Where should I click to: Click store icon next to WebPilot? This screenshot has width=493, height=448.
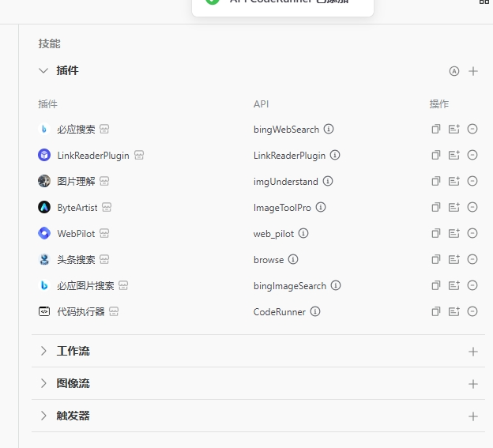[x=104, y=233]
